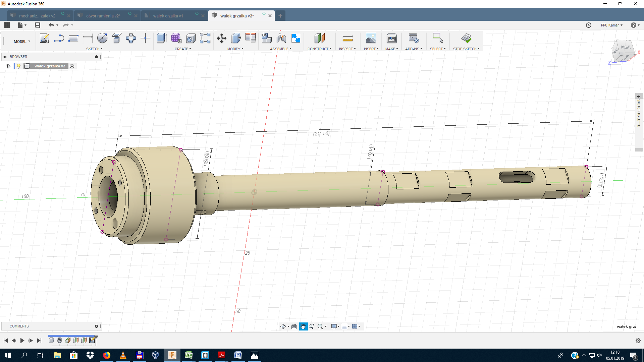
Task: Expand the Sketch Palette side panel
Action: coord(639,97)
